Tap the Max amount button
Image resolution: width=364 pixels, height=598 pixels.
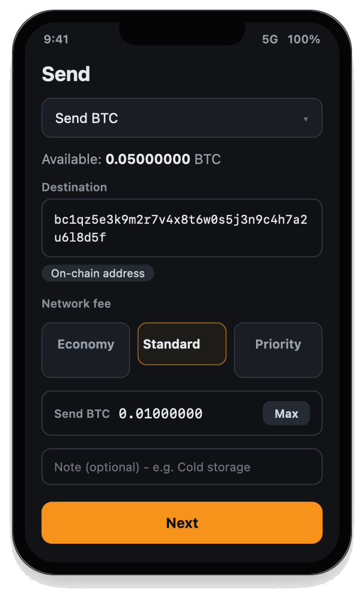286,414
